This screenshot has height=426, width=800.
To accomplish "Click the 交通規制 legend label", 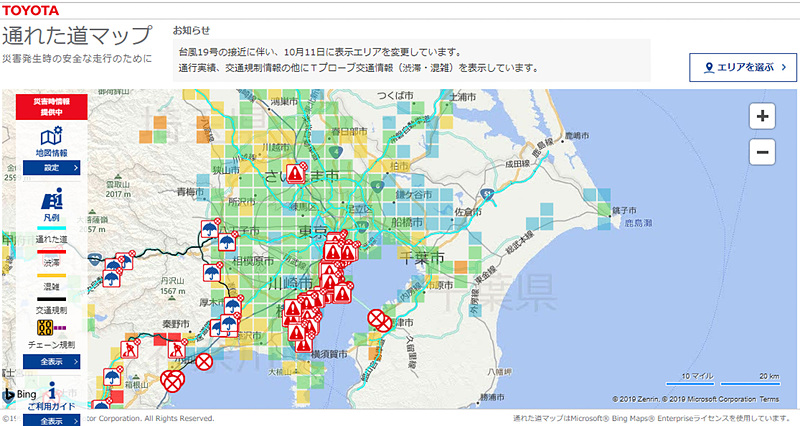I will [x=51, y=310].
